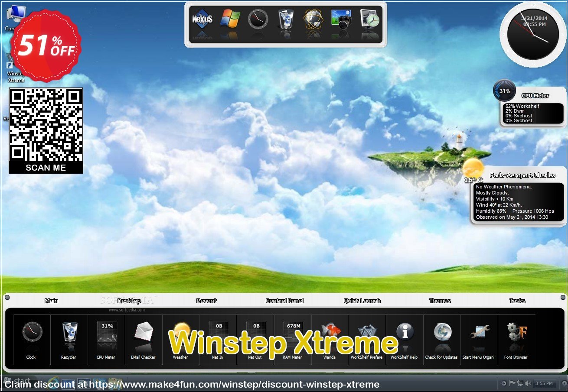Open the Tasks shelf tab

517,301
